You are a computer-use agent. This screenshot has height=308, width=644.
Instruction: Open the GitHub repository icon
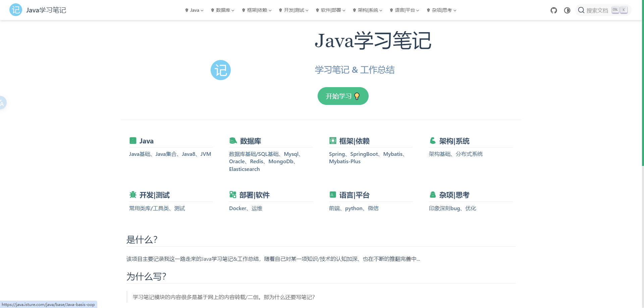point(553,10)
